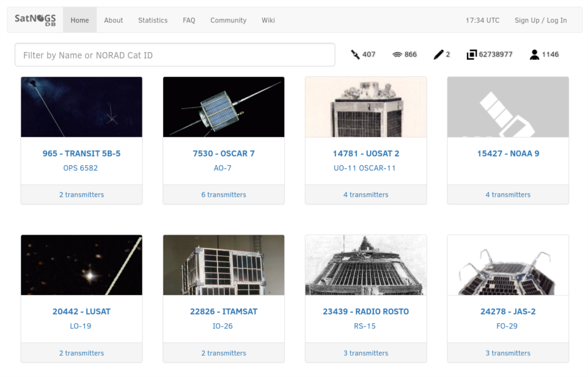Click the user count person icon

[535, 55]
